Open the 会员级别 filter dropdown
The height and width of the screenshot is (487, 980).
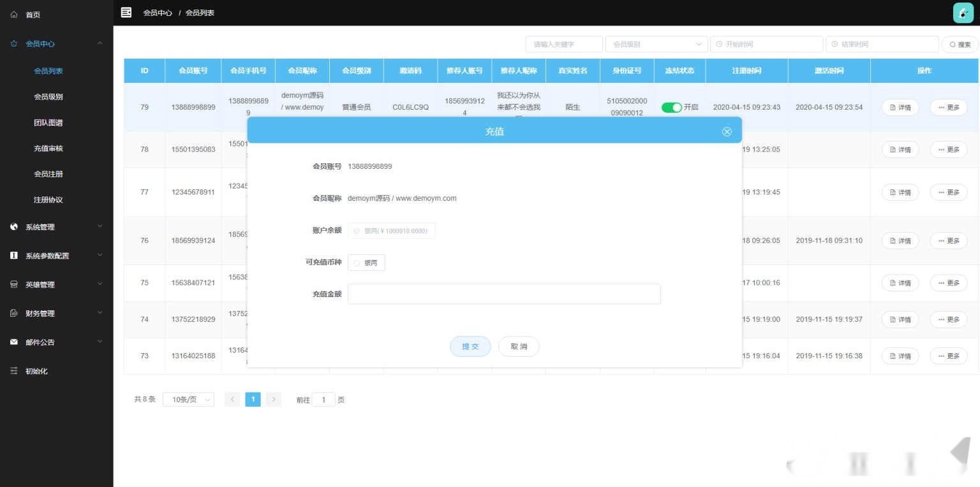656,44
